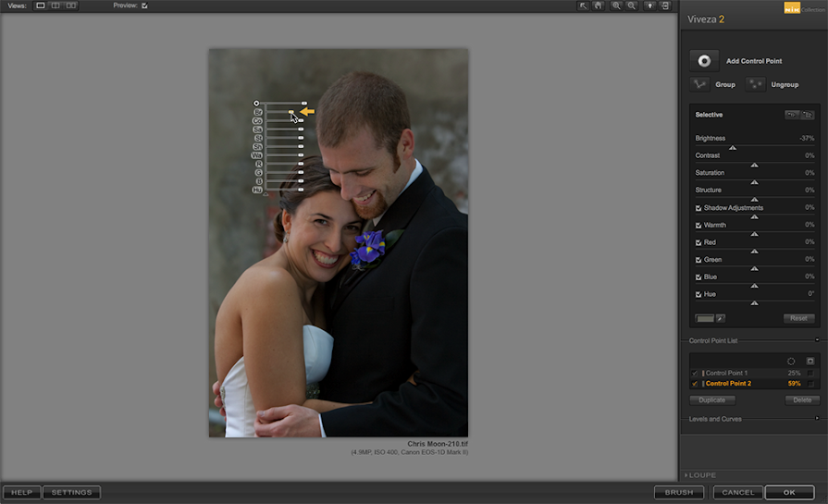This screenshot has height=504, width=828.
Task: Toggle the Preview checkbox
Action: coord(144,6)
